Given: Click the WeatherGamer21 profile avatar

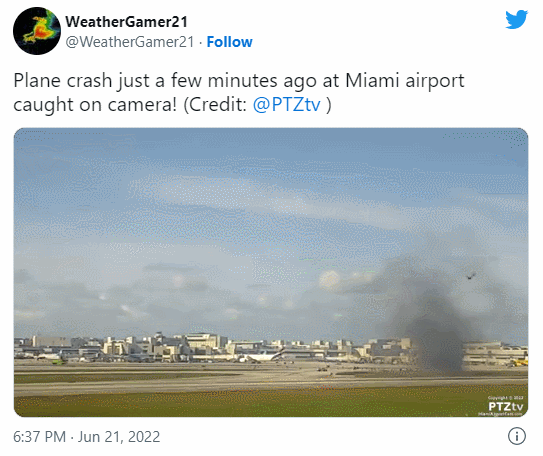Looking at the screenshot, I should click(37, 31).
